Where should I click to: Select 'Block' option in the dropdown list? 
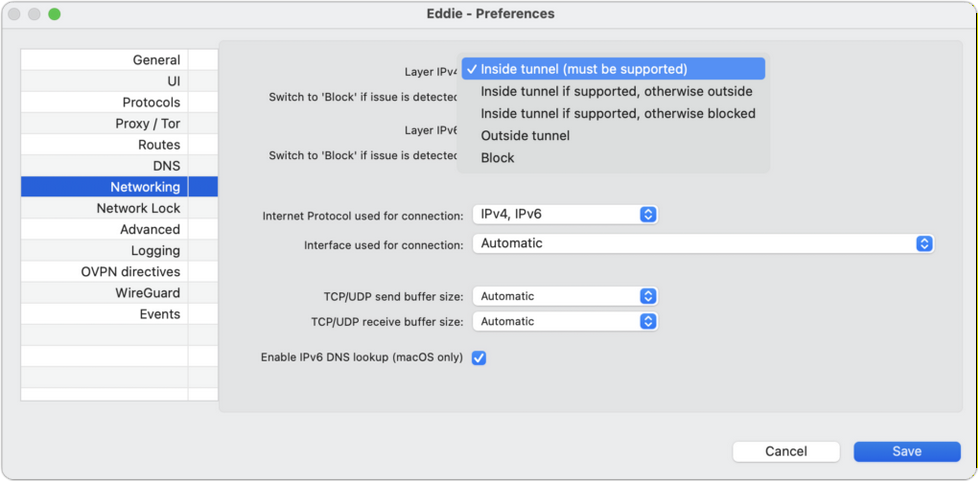click(497, 157)
